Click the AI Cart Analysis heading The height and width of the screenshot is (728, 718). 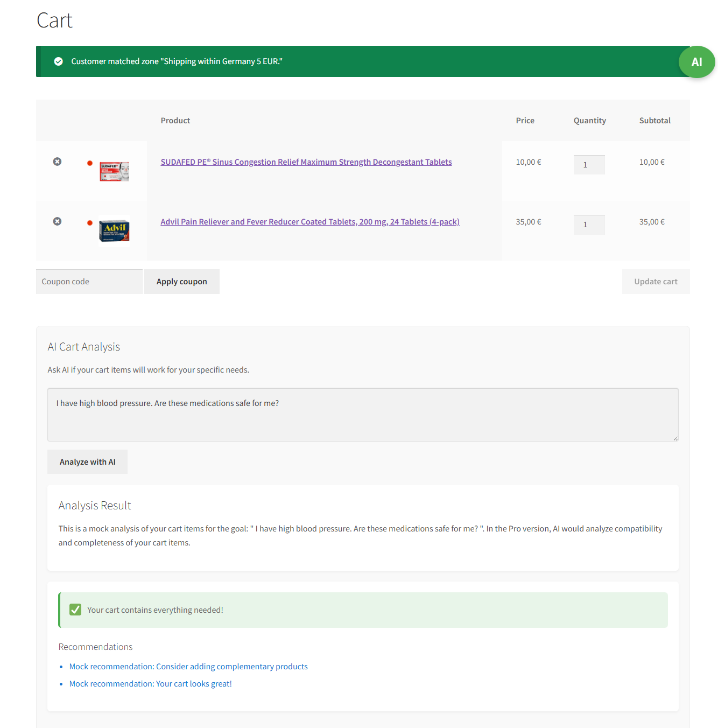click(x=84, y=347)
